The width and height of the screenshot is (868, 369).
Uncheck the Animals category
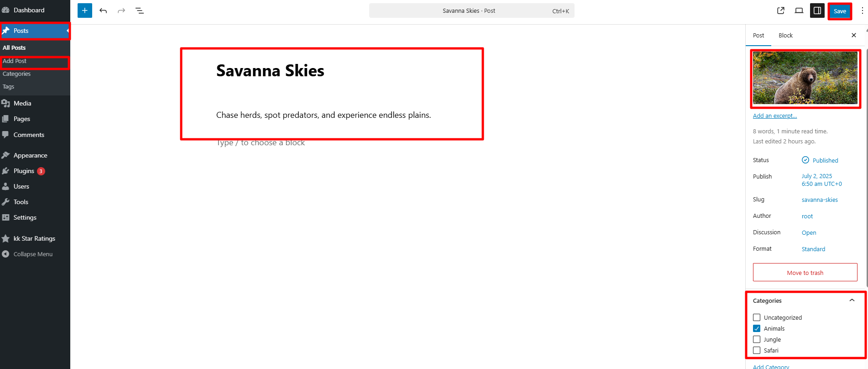click(757, 328)
